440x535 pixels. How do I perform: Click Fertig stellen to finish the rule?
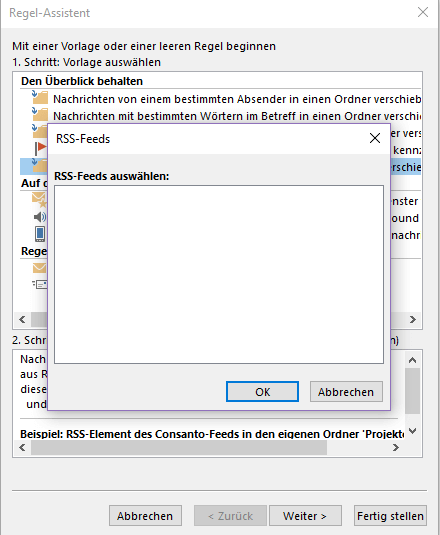click(x=390, y=516)
